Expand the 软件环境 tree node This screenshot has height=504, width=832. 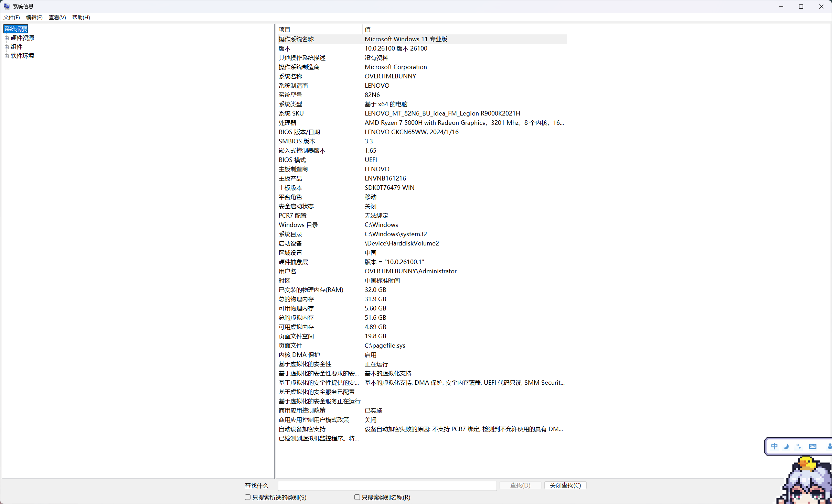tap(7, 56)
